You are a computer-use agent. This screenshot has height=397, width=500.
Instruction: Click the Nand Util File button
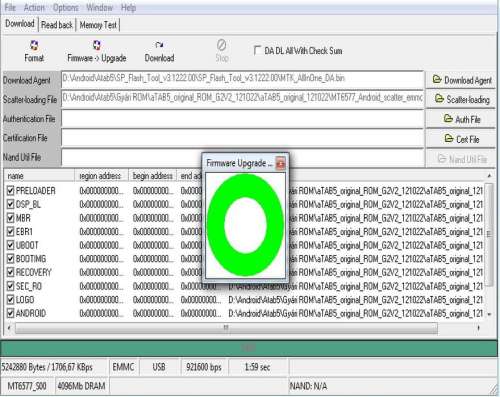point(461,159)
